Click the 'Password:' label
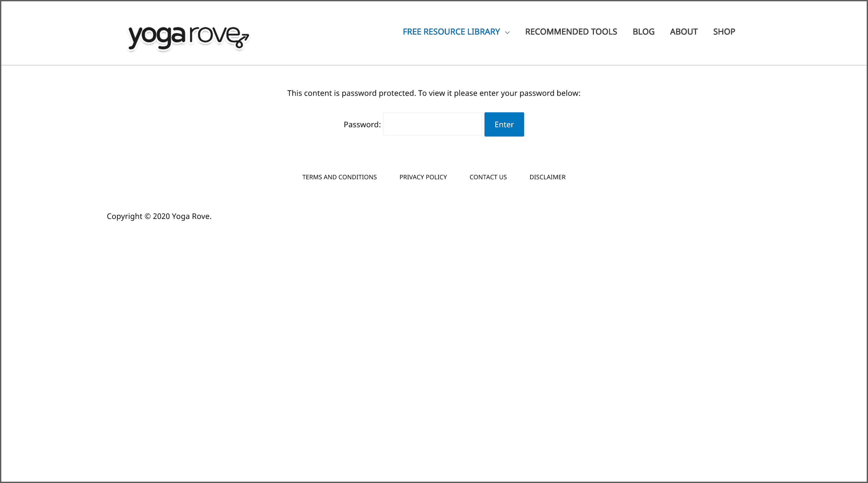Screen dimensions: 868x483 pyautogui.click(x=362, y=125)
